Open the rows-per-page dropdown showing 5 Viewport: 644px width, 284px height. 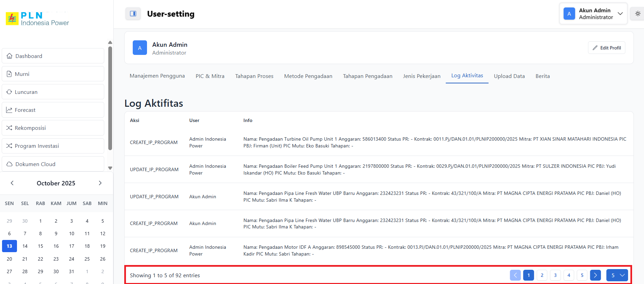pos(617,275)
